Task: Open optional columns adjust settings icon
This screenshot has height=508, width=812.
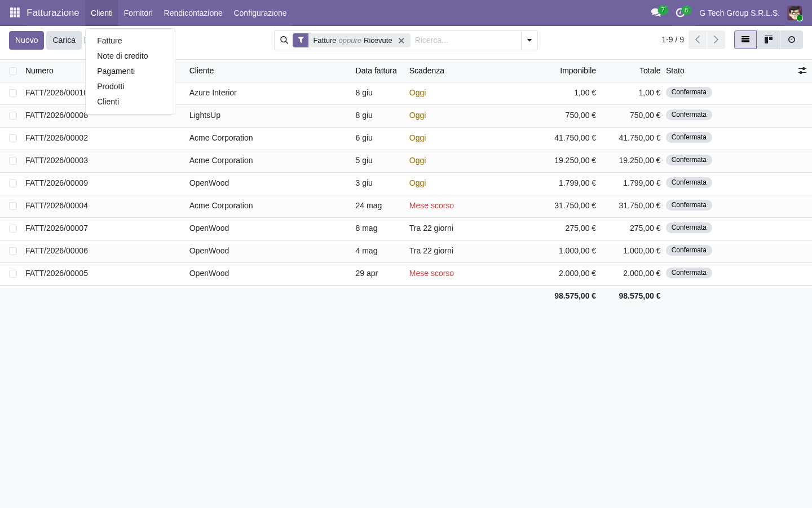Action: pyautogui.click(x=802, y=71)
